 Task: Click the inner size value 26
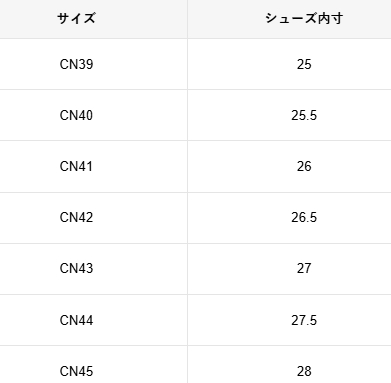tap(304, 166)
